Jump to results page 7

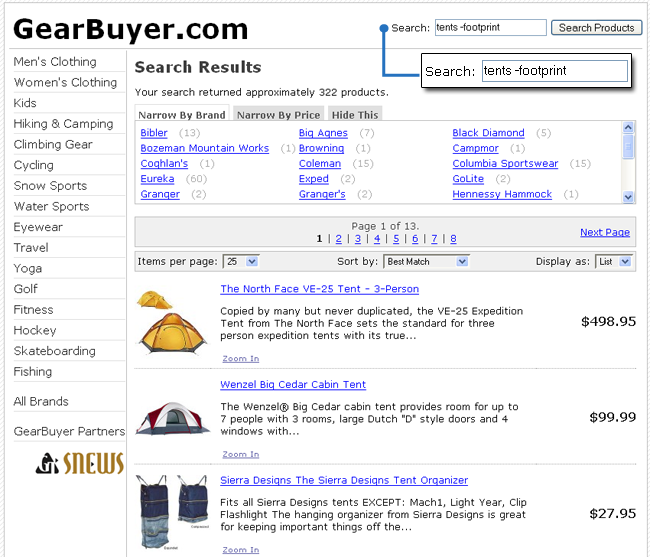point(434,239)
